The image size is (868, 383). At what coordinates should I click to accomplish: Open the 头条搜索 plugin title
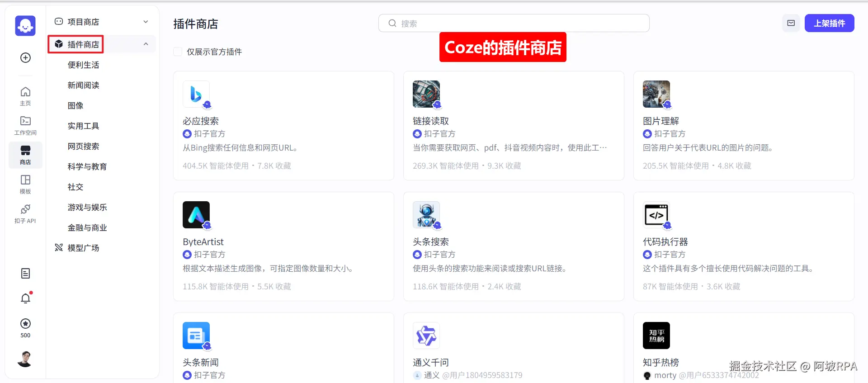tap(431, 241)
